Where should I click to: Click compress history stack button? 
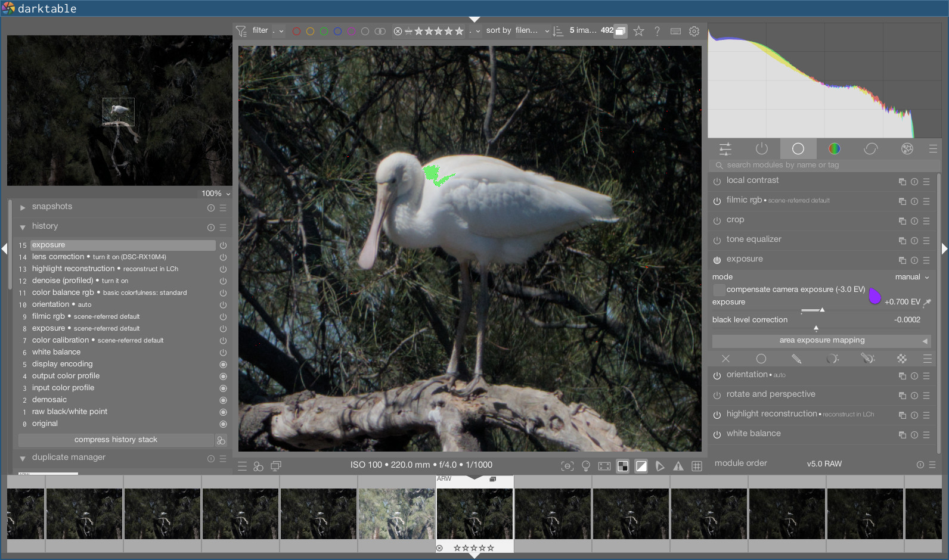tap(116, 440)
